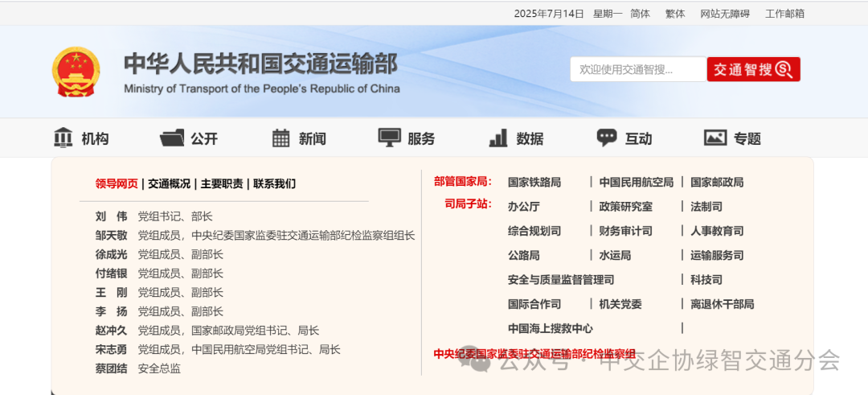Open minister 刘伟's page

pos(112,216)
